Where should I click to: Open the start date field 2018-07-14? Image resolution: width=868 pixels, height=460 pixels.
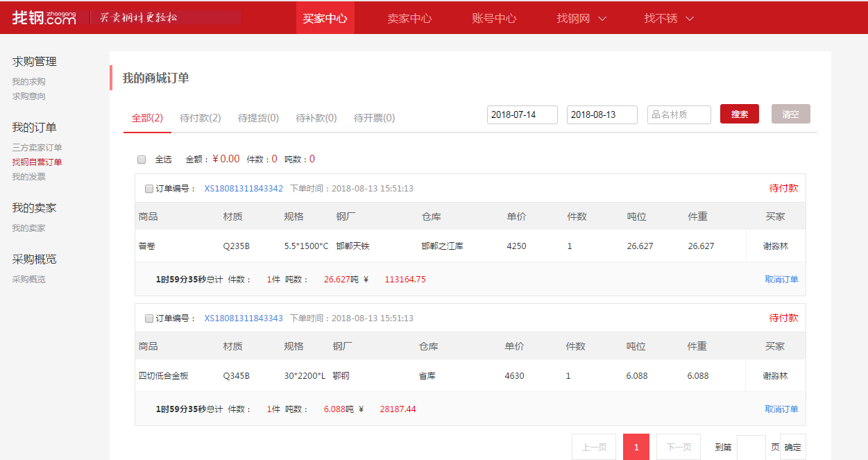coord(522,114)
